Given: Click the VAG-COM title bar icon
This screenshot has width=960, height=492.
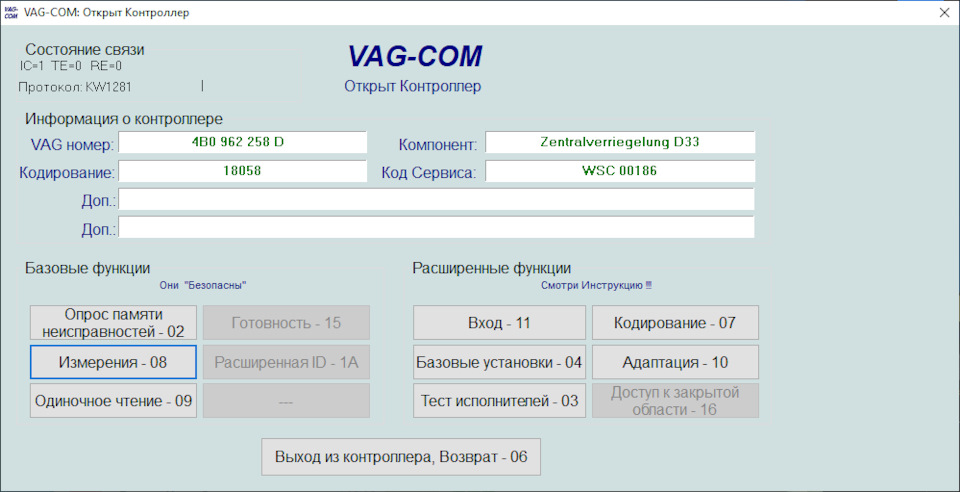Looking at the screenshot, I should point(10,13).
